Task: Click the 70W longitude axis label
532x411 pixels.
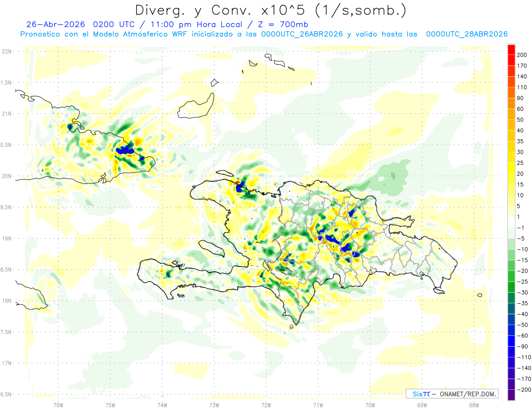Action: pyautogui.click(x=370, y=405)
